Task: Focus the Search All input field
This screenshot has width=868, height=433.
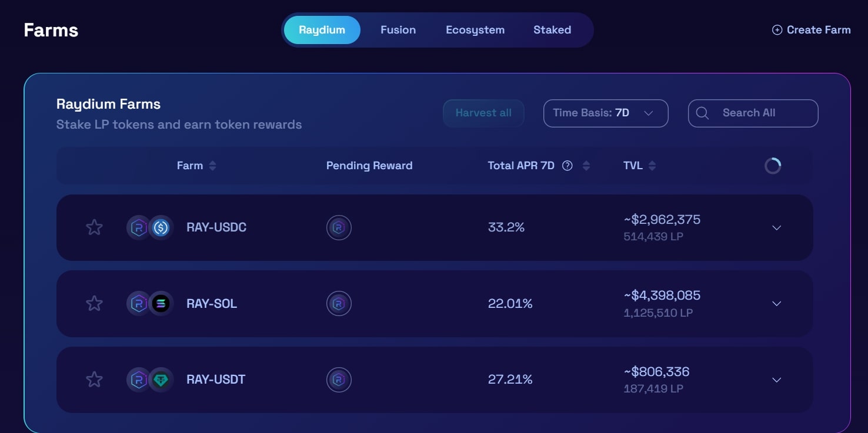Action: coord(753,113)
